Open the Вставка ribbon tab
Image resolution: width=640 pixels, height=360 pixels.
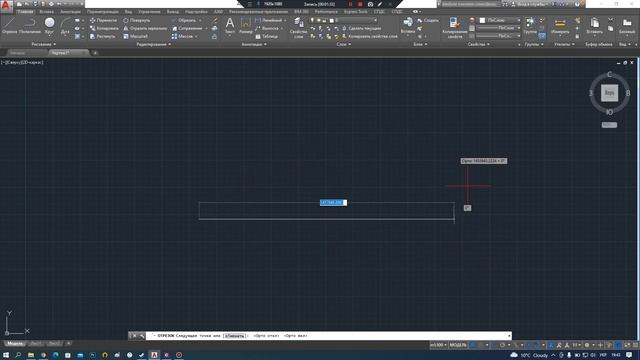pyautogui.click(x=47, y=12)
